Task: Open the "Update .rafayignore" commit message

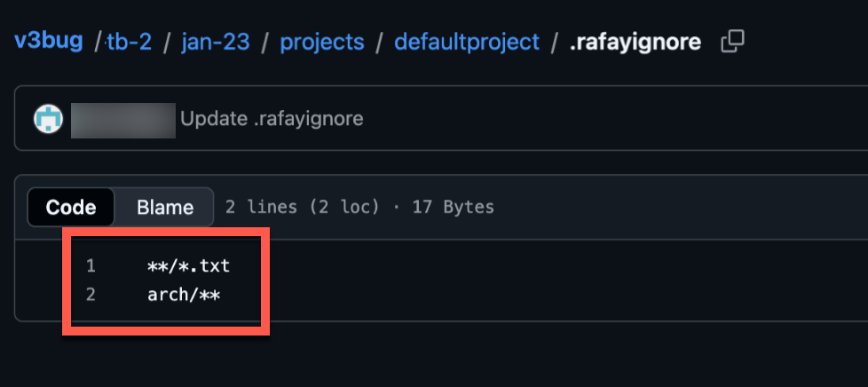Action: [272, 119]
